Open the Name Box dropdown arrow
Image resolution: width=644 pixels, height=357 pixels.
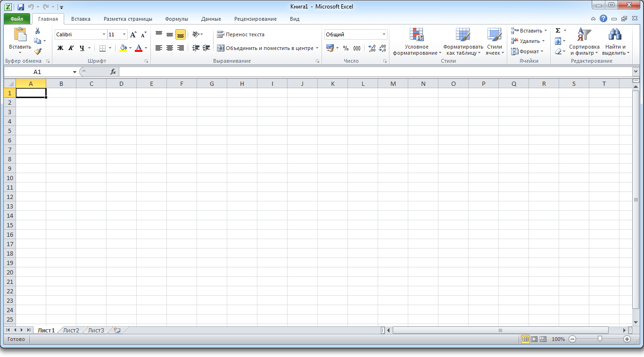(x=74, y=72)
